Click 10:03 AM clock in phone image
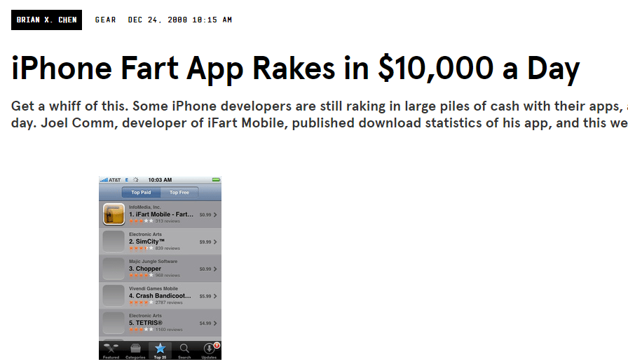 click(160, 180)
